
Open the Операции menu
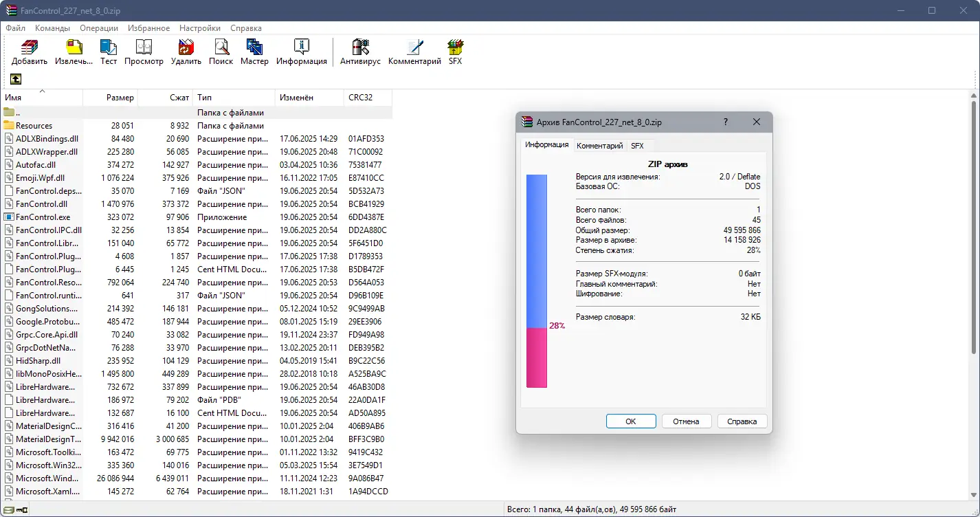(x=99, y=28)
